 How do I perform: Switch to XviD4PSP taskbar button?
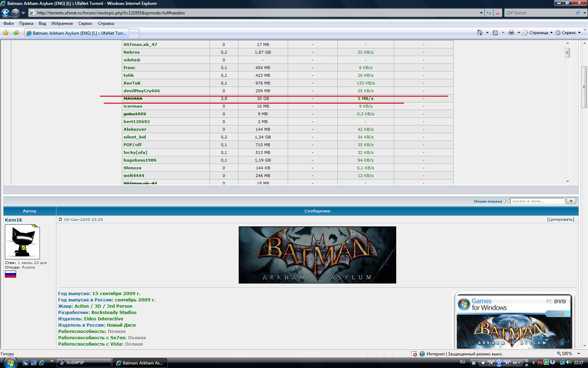click(x=84, y=363)
